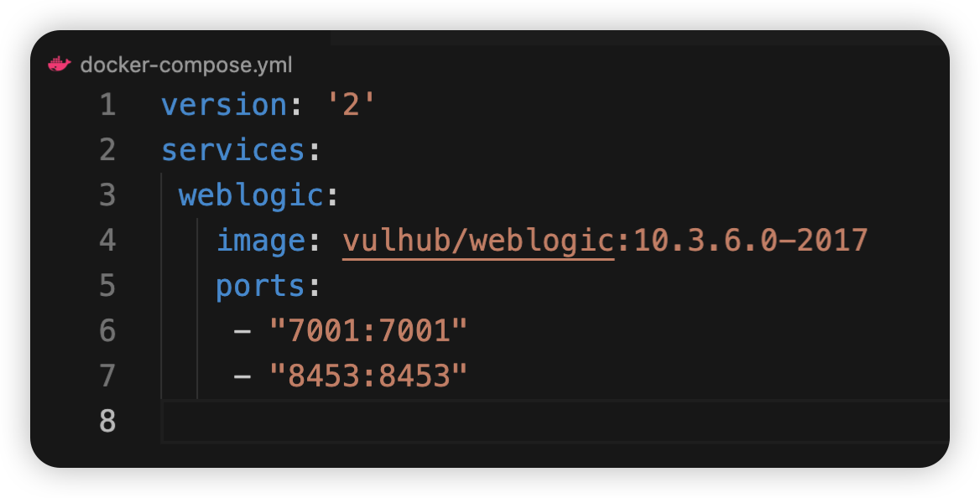Click line number 2 in gutter
The height and width of the screenshot is (498, 980).
pyautogui.click(x=107, y=150)
